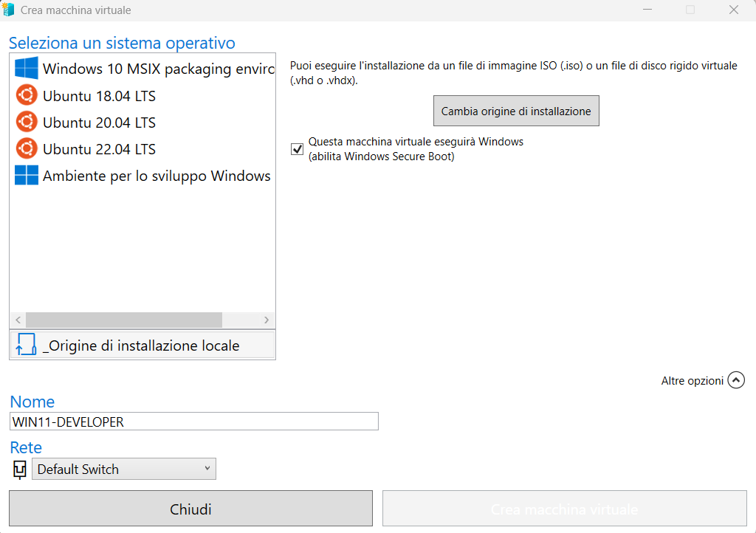Click the Hyper-V app icon in title bar
756x533 pixels.
(x=9, y=10)
